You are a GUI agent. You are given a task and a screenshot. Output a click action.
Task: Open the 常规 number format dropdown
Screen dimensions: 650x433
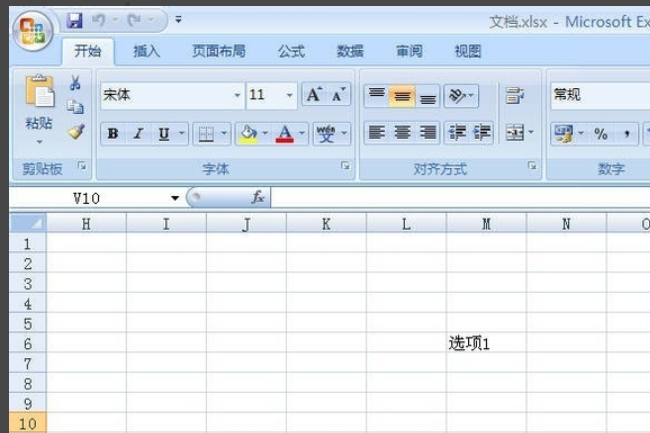coord(600,95)
